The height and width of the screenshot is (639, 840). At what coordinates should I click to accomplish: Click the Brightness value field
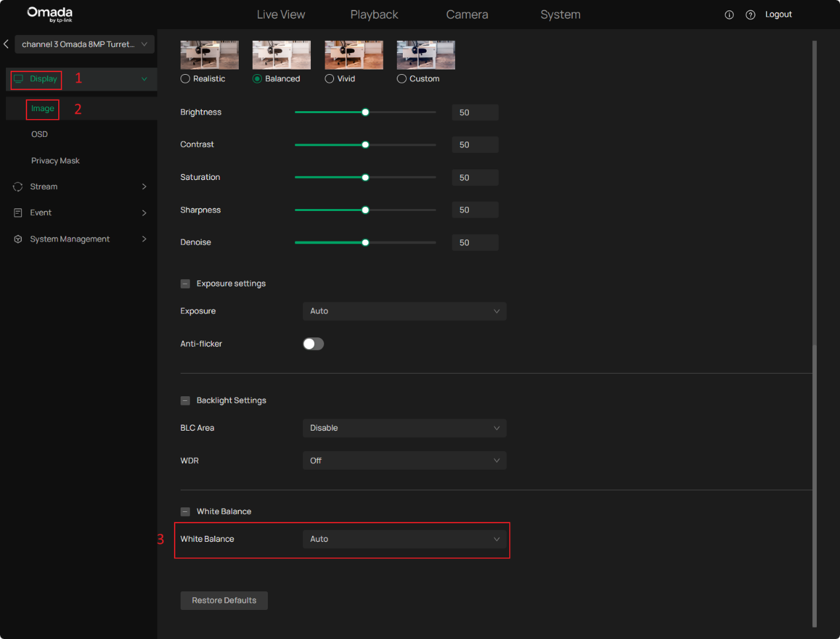click(x=475, y=112)
